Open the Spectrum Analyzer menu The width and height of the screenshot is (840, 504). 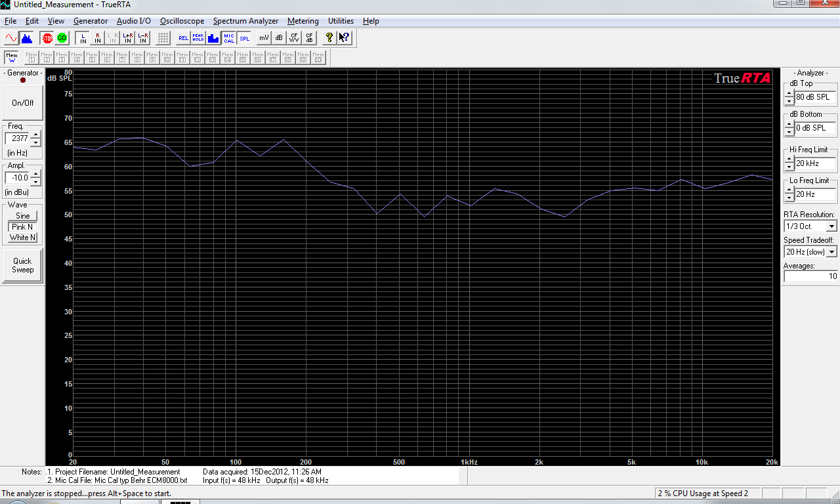pyautogui.click(x=245, y=21)
